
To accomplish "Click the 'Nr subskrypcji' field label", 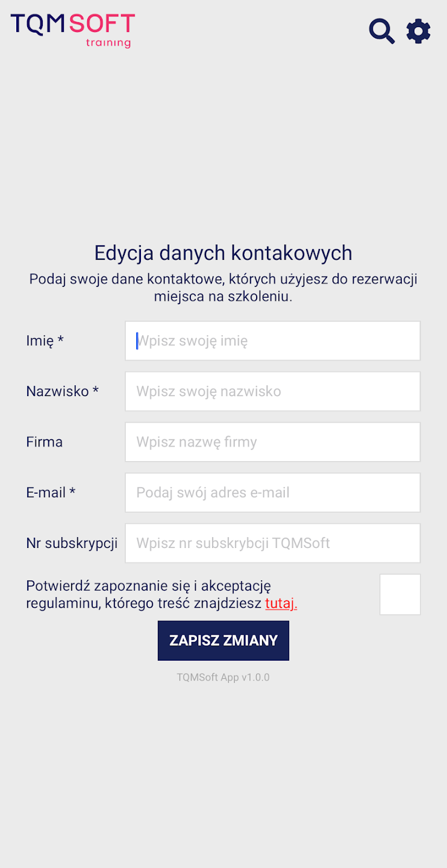I will [72, 543].
